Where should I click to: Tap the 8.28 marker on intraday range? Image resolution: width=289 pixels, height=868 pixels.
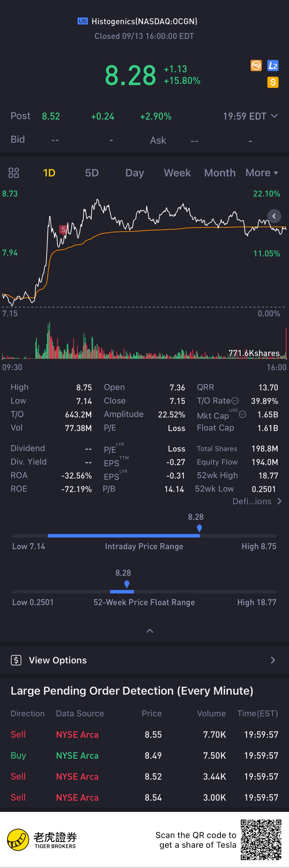(199, 528)
